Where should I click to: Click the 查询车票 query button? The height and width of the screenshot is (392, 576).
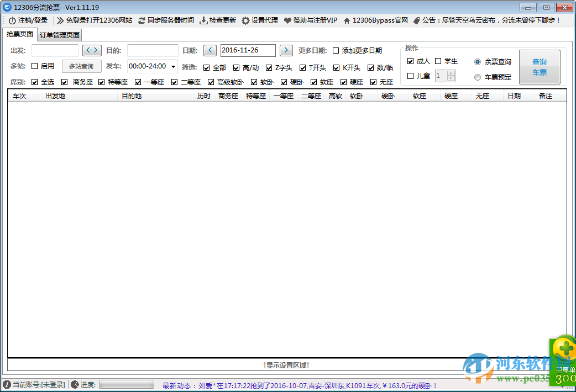click(x=540, y=66)
